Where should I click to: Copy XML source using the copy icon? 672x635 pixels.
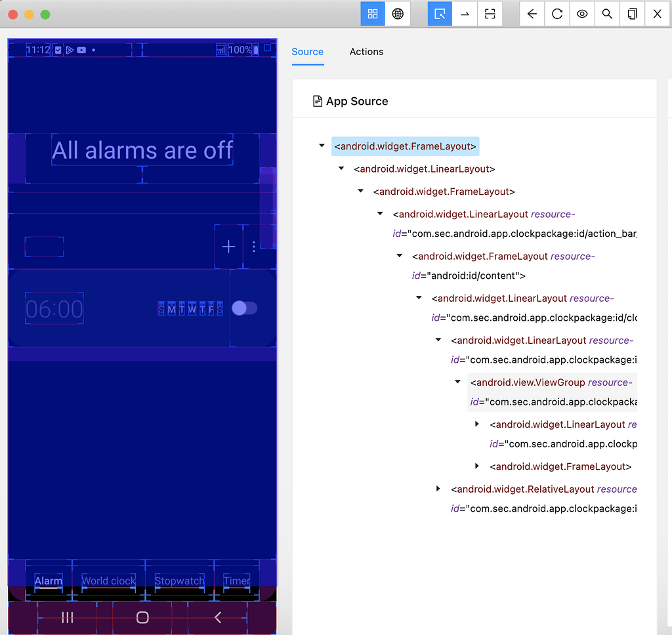631,13
